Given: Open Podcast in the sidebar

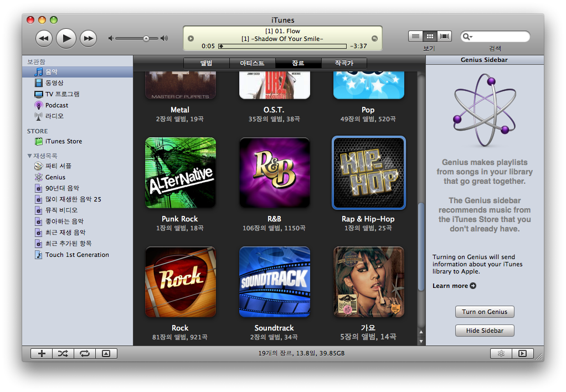Looking at the screenshot, I should 77,105.
